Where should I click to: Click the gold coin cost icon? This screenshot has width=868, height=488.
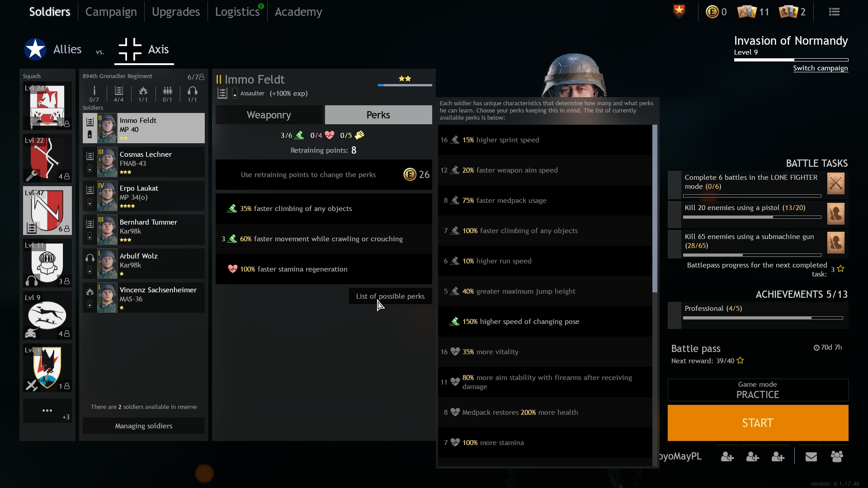point(410,174)
